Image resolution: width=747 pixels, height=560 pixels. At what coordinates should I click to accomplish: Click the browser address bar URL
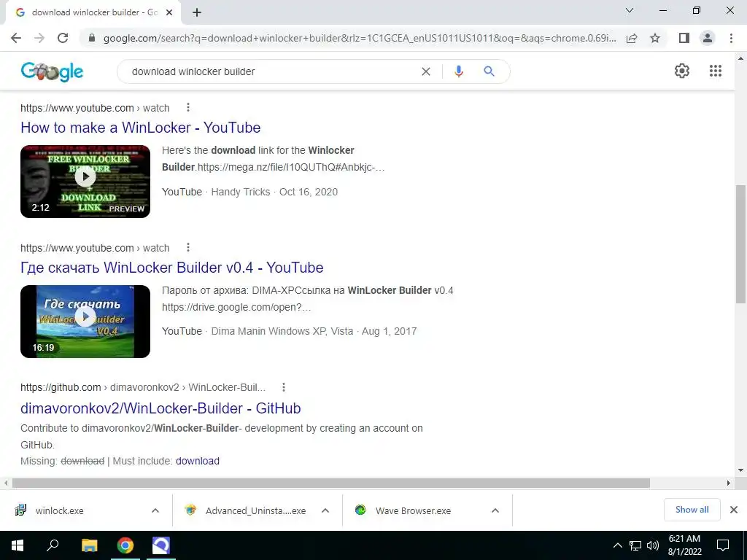[x=360, y=38]
